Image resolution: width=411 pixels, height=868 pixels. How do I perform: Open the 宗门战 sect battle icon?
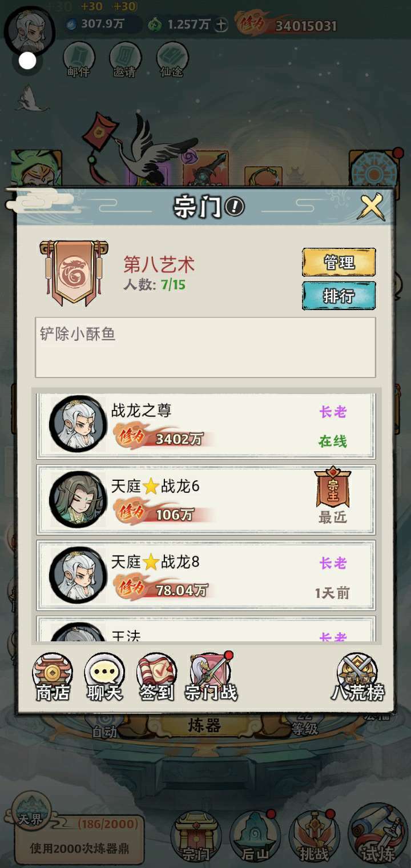pyautogui.click(x=211, y=677)
